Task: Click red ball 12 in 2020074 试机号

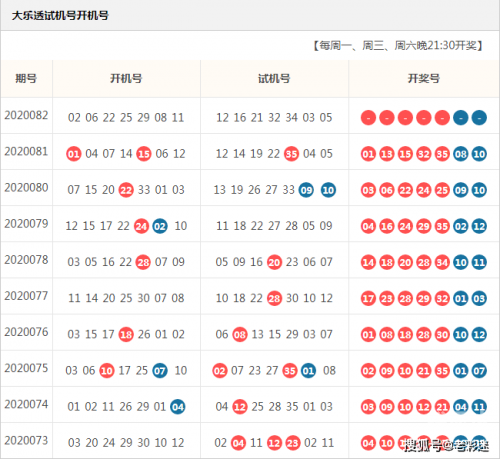Action: [x=240, y=407]
